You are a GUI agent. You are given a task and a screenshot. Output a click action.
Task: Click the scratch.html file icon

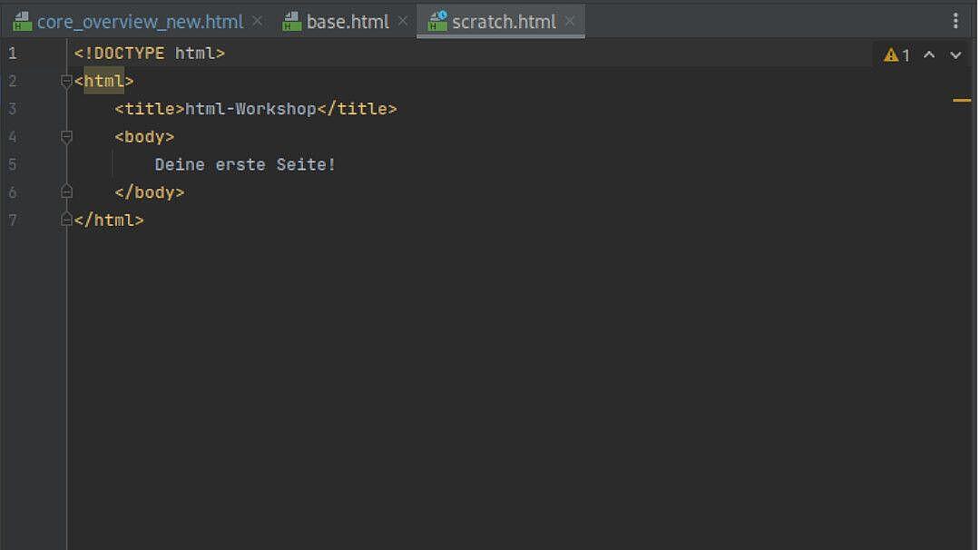pyautogui.click(x=437, y=21)
